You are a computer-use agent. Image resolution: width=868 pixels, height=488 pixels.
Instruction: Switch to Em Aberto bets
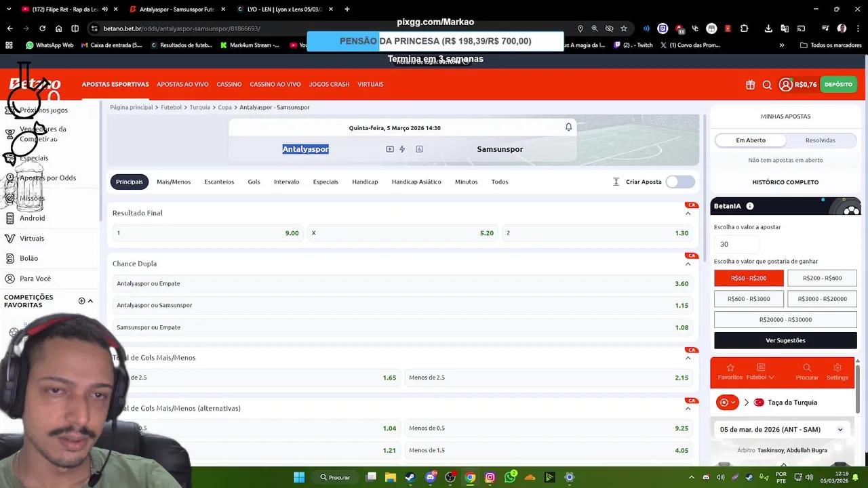(751, 140)
